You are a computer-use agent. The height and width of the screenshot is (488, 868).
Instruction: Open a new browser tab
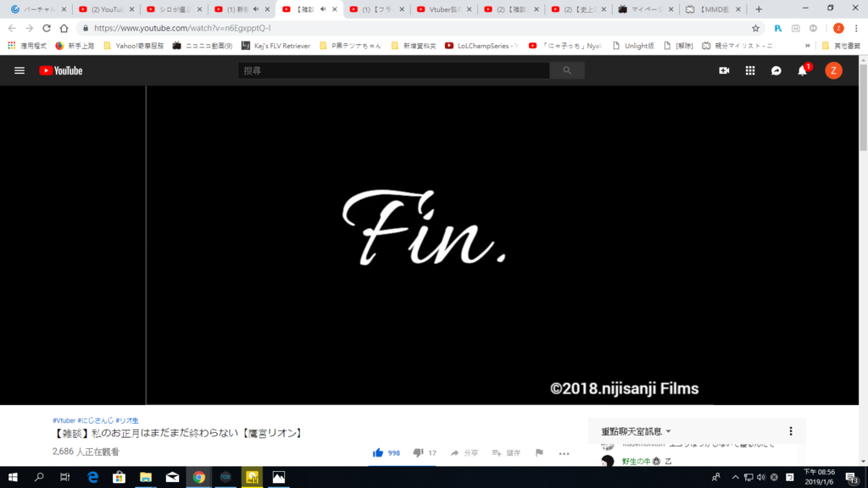[x=759, y=8]
